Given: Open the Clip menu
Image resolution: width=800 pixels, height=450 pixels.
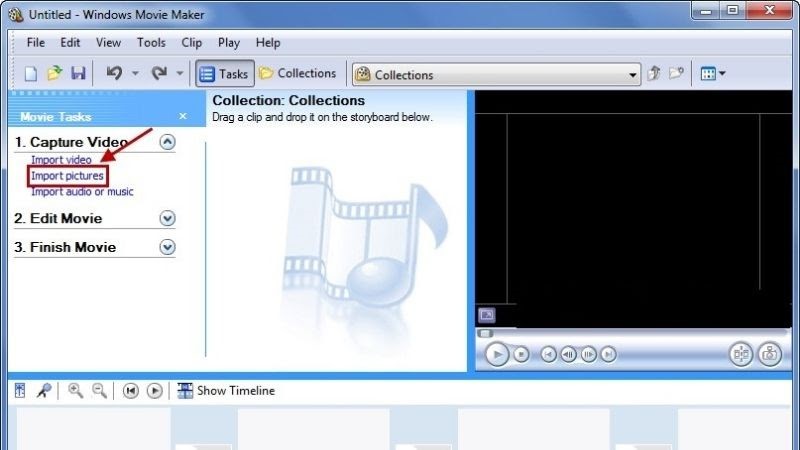Looking at the screenshot, I should pos(191,43).
